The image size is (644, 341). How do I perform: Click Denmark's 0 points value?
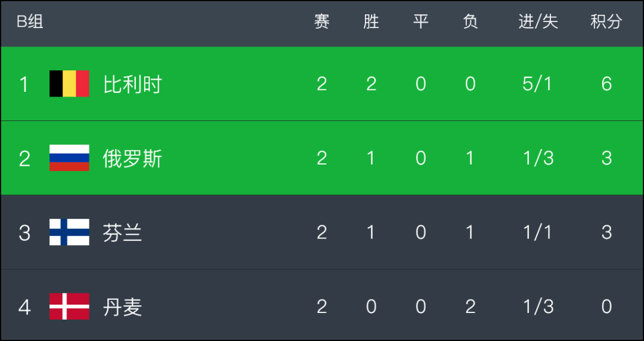coord(606,307)
